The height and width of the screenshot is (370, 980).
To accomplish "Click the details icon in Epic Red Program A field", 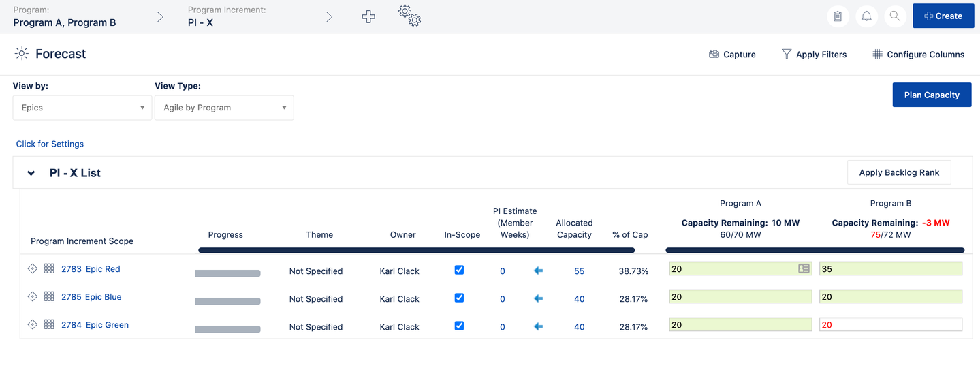I will point(804,269).
